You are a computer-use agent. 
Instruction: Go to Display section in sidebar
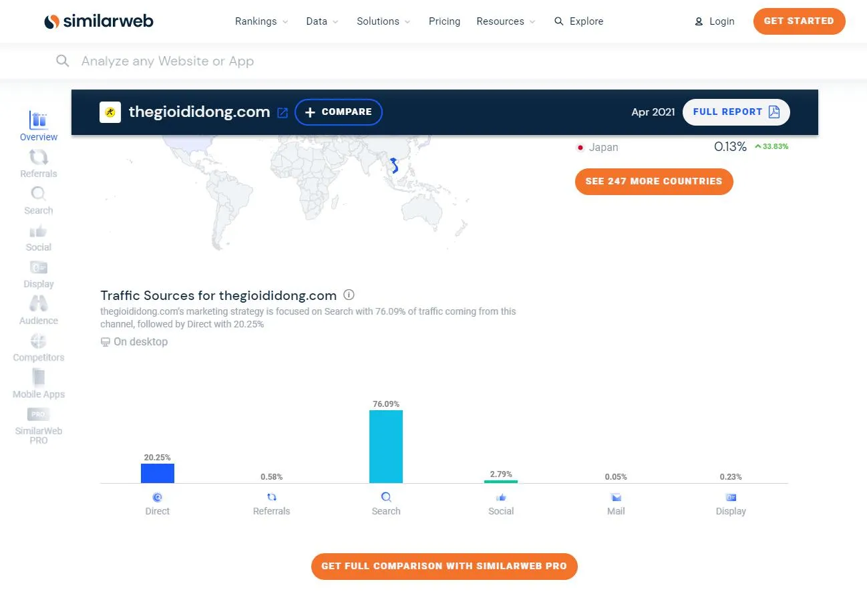pos(38,268)
